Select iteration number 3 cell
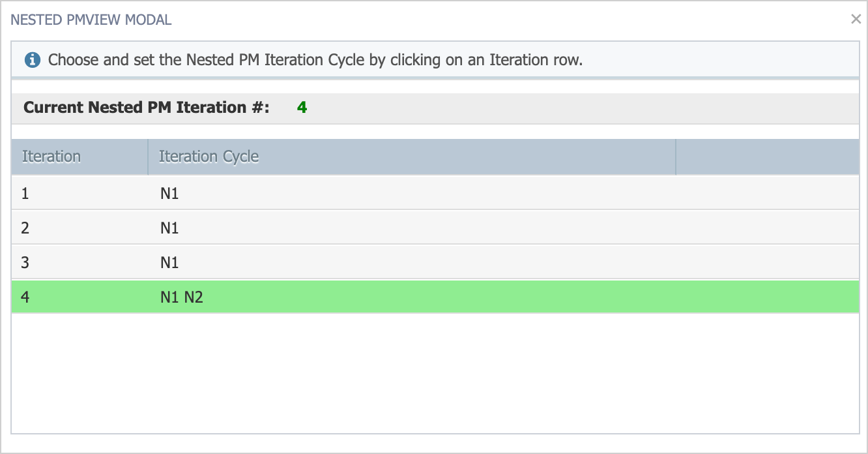This screenshot has height=454, width=868. click(x=25, y=262)
